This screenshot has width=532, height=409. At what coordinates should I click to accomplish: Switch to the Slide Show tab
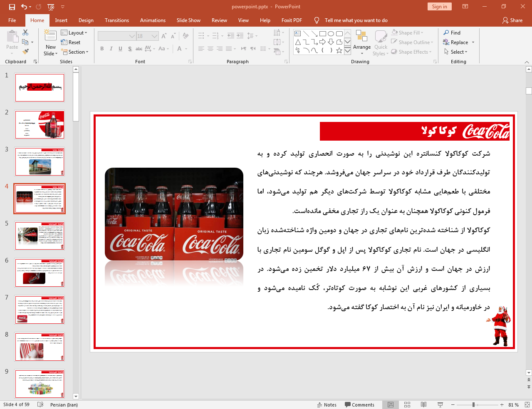coord(188,20)
